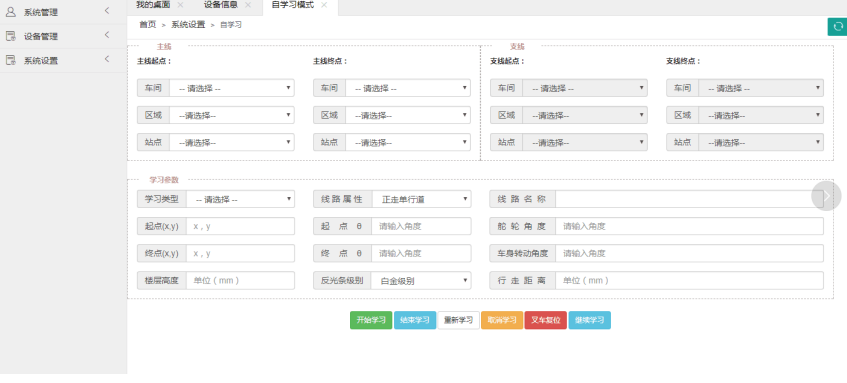Expand the 系统管理 sidebar chevron

coord(107,10)
